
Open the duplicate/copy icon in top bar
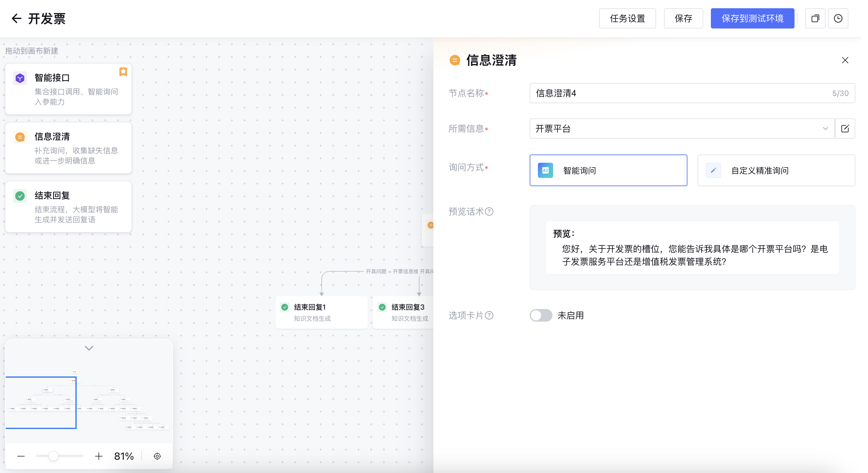[815, 18]
